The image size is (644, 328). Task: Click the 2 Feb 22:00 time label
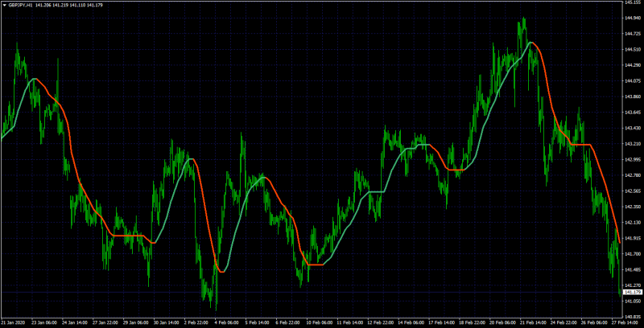click(196, 323)
